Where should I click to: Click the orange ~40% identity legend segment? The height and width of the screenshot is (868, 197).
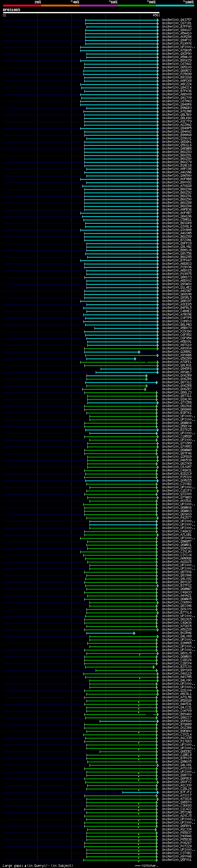click(x=60, y=6)
